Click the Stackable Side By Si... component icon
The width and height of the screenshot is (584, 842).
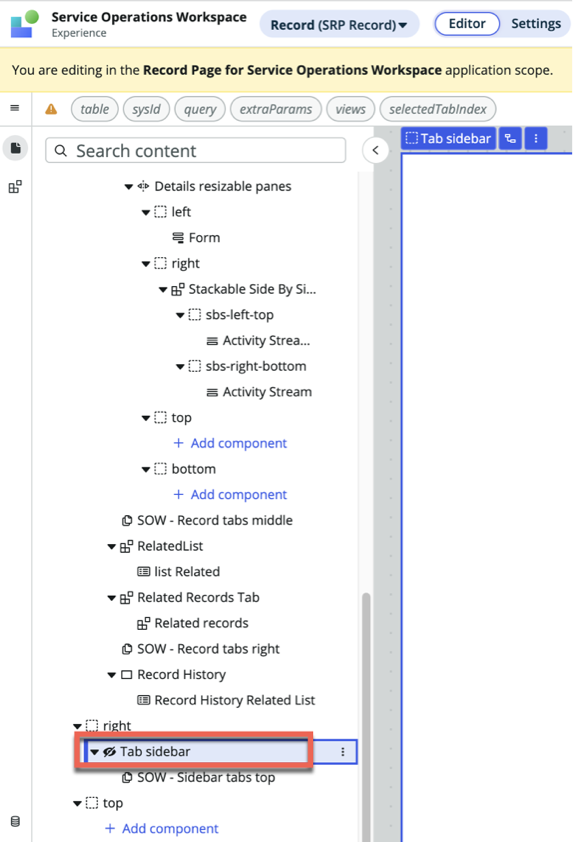178,289
